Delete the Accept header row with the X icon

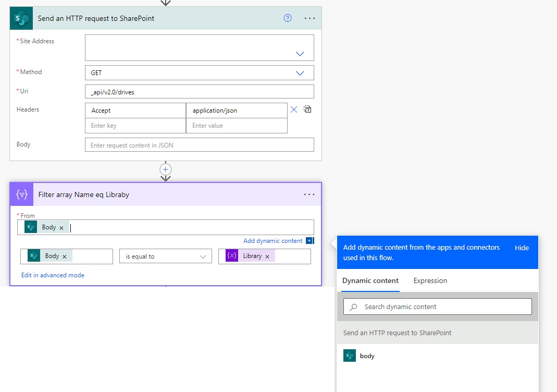(293, 109)
